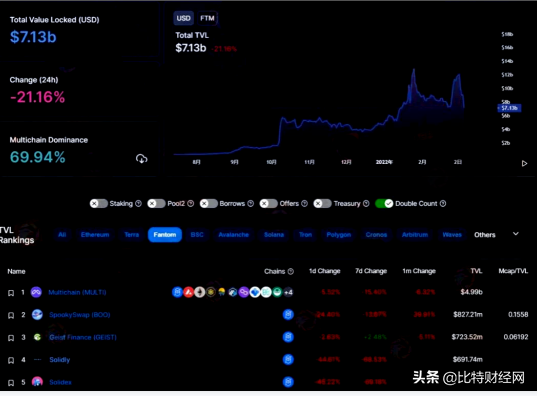
Task: Click the download CSV cloud icon
Action: 141,159
